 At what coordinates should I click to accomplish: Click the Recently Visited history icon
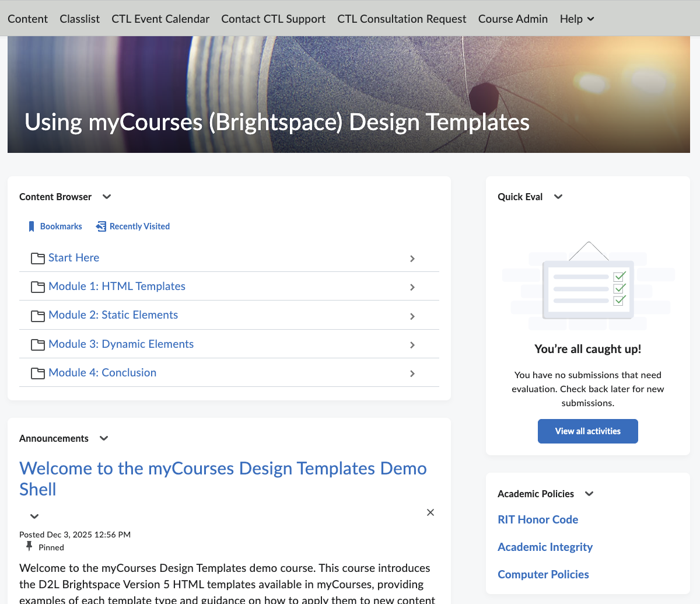[x=101, y=226]
